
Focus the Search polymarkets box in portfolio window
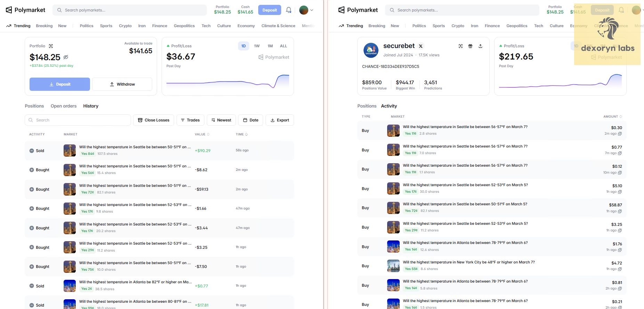[130, 10]
